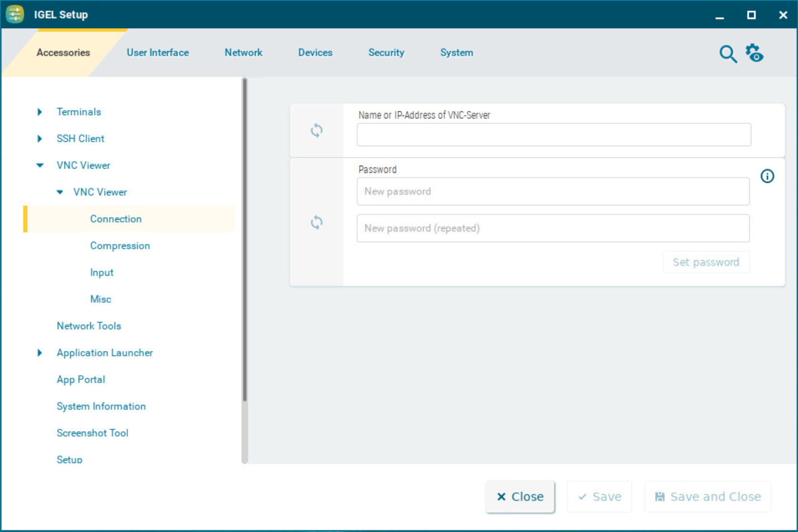Click the search magnifier icon

pyautogui.click(x=728, y=53)
